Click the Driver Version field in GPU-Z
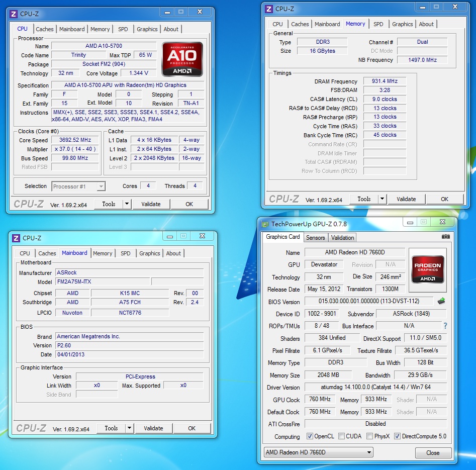The height and width of the screenshot is (470, 476). click(x=376, y=387)
